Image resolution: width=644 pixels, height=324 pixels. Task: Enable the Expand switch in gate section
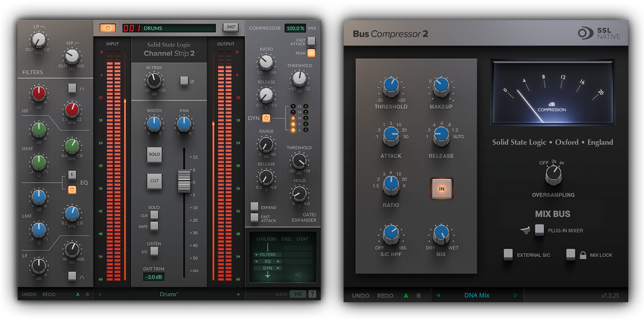[254, 206]
